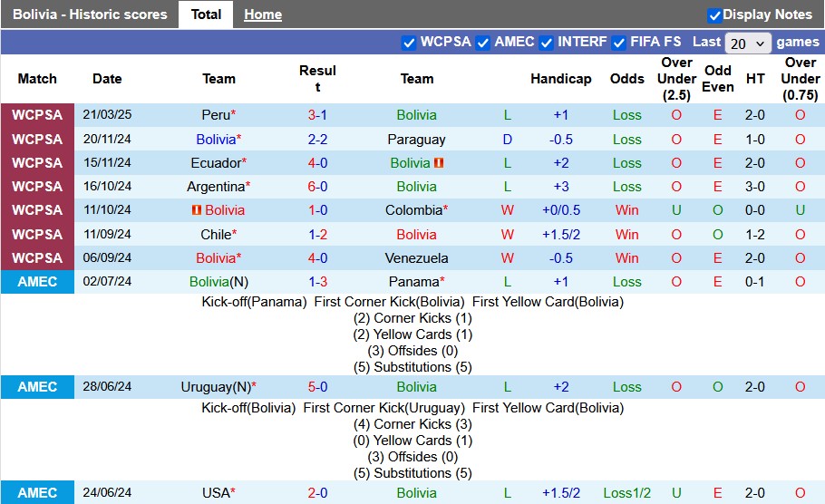
Task: Open the 6-0 match result
Action: click(x=317, y=187)
